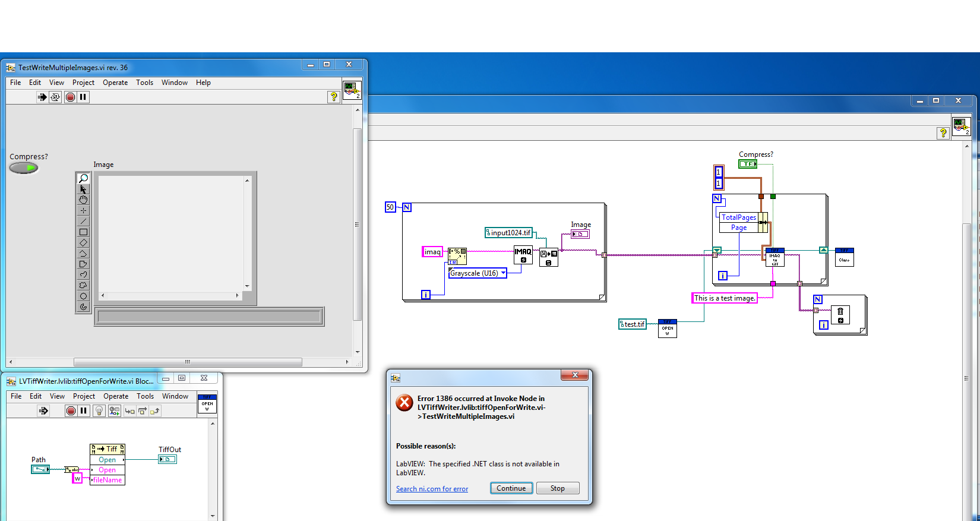The height and width of the screenshot is (521, 980).
Task: Select the Point tool in Image palette
Action: 83,210
